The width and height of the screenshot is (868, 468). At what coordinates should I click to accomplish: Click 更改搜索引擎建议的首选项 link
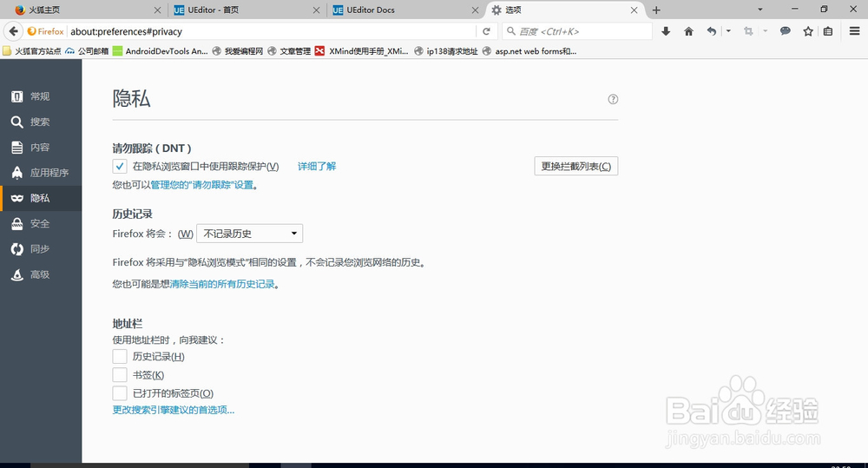click(x=174, y=410)
